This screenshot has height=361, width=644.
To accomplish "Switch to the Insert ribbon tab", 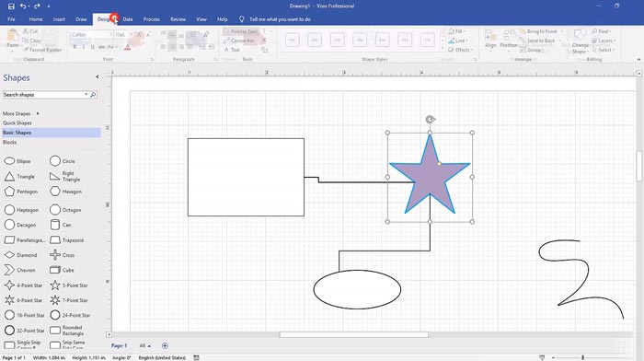I will point(59,19).
